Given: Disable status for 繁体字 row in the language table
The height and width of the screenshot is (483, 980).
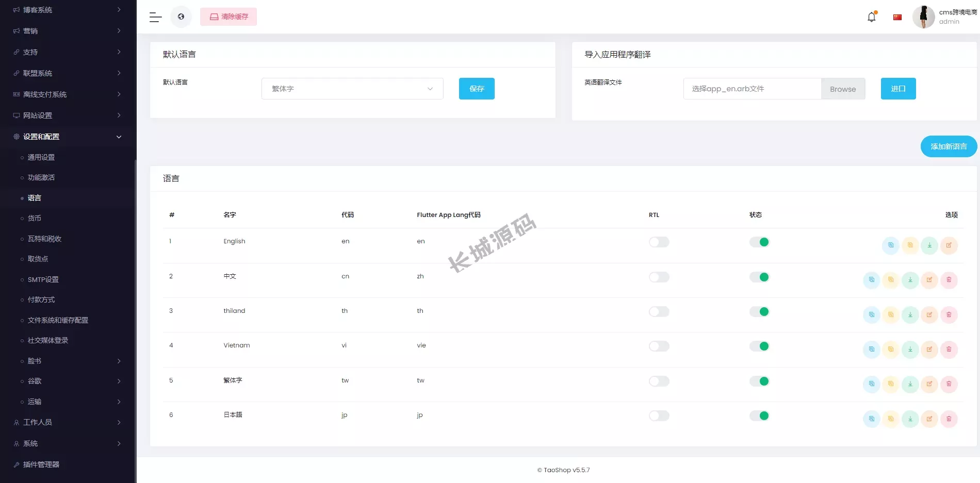Looking at the screenshot, I should tap(760, 381).
